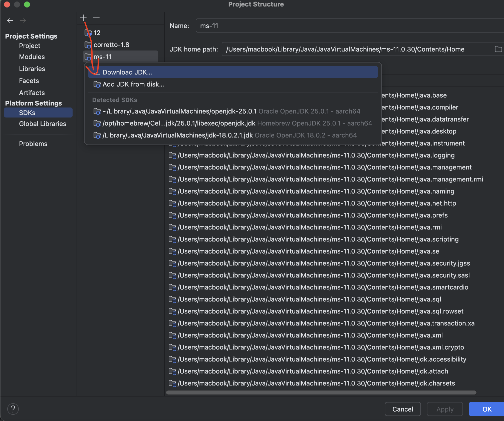This screenshot has width=504, height=421.
Task: Select the java.management.rmi classpath entry
Action: [x=326, y=179]
